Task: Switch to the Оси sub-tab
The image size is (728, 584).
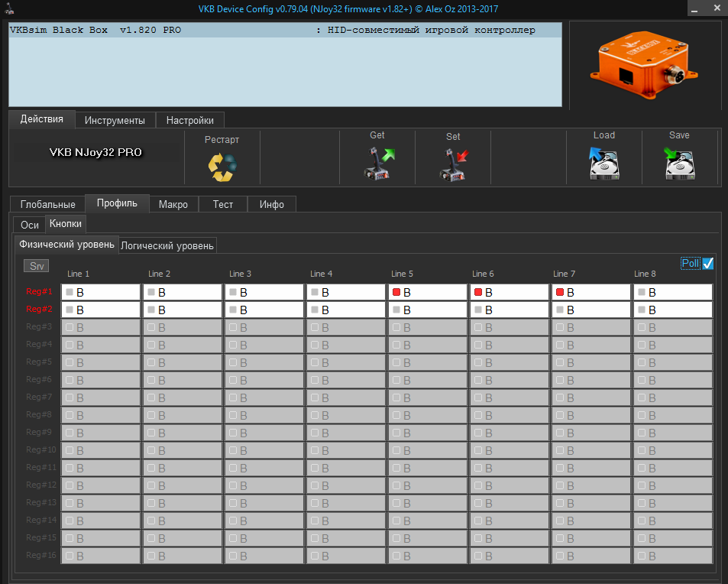Action: 30,225
